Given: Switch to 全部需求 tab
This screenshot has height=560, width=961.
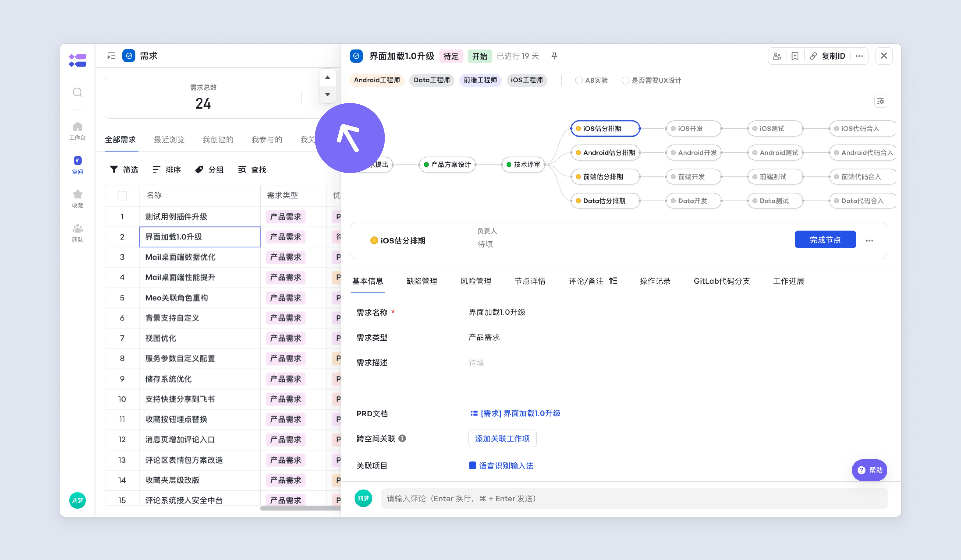Looking at the screenshot, I should tap(121, 139).
